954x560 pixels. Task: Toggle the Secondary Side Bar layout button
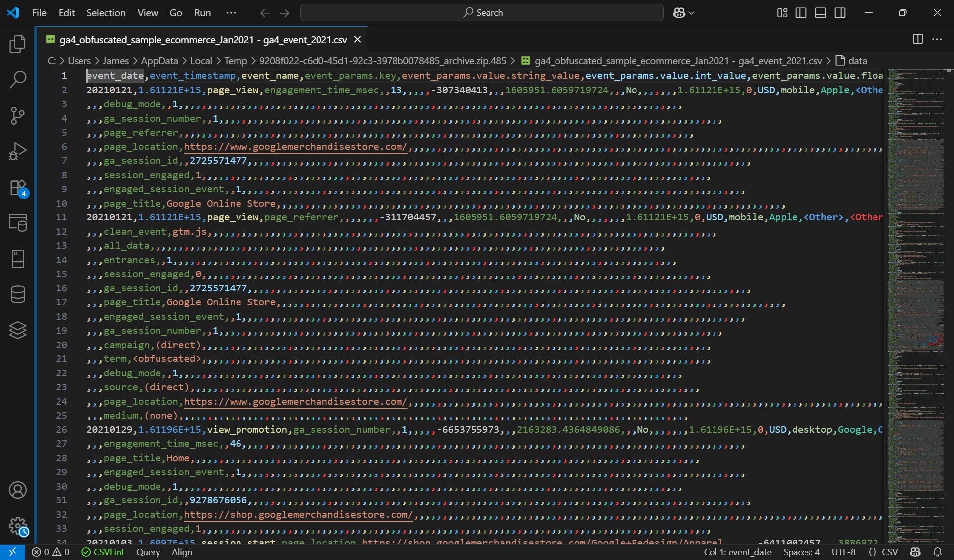tap(840, 13)
